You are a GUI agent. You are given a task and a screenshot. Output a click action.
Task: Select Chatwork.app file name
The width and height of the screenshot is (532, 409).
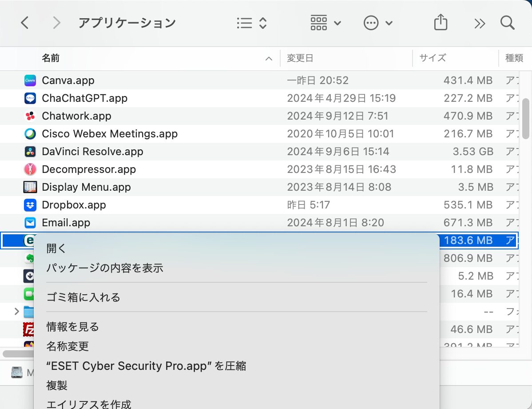pyautogui.click(x=77, y=116)
